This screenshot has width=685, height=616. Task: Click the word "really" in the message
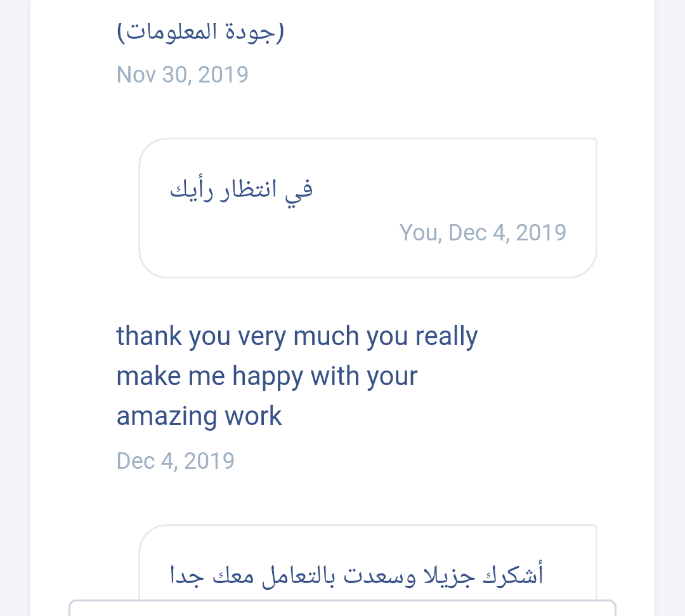coord(446,336)
